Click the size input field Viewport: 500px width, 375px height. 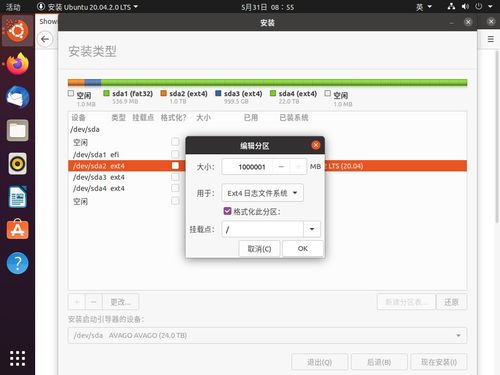pos(247,166)
